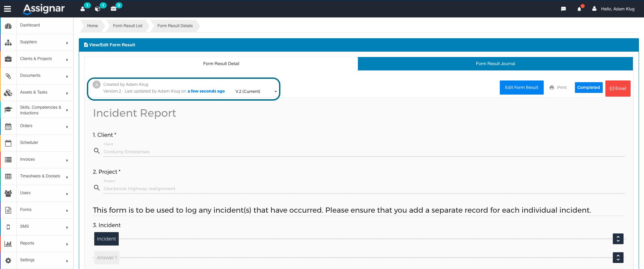
Task: Click the Clients & Projects briefcase icon
Action: [8, 59]
